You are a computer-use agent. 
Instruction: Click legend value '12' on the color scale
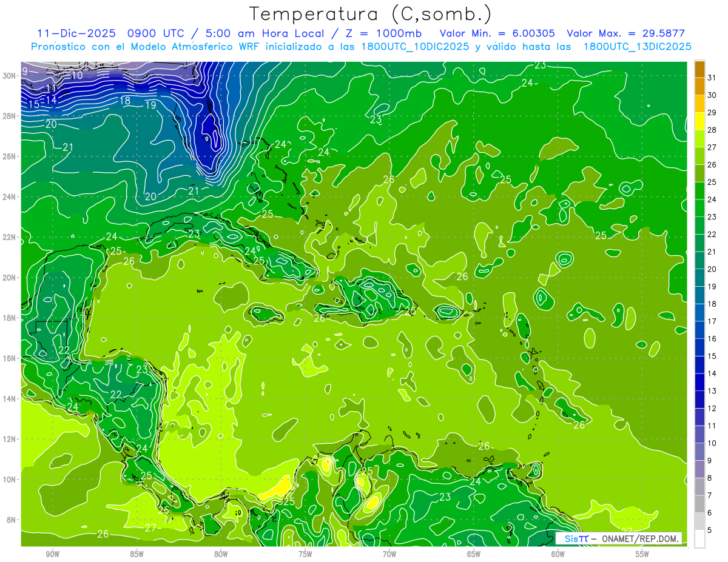pos(712,409)
